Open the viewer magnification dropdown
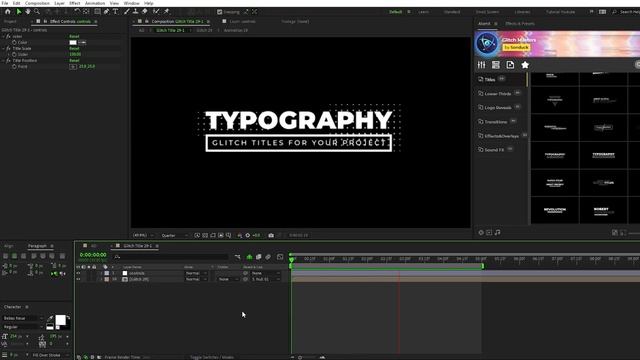640x360 pixels. pos(143,236)
